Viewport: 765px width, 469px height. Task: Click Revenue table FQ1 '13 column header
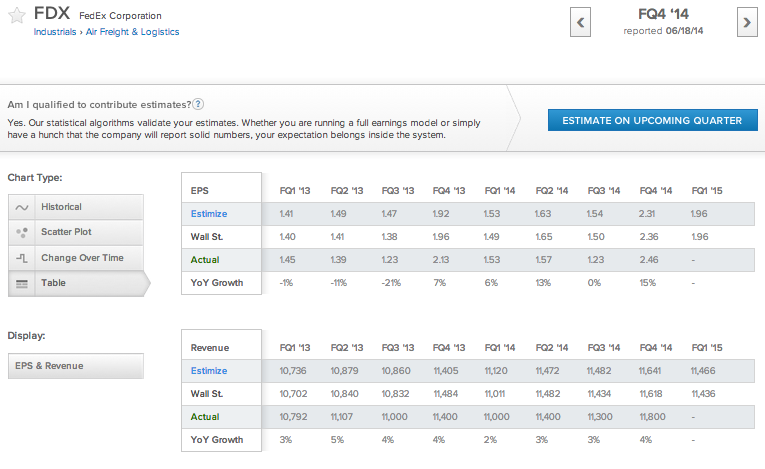295,348
